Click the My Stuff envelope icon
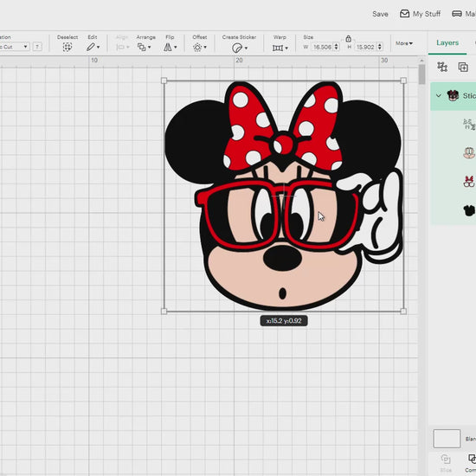 pyautogui.click(x=404, y=14)
